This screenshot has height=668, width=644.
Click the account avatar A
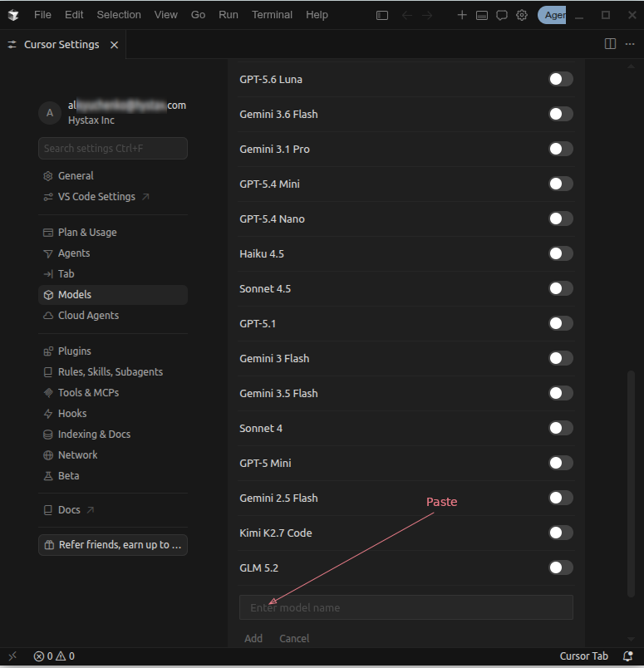pos(50,113)
